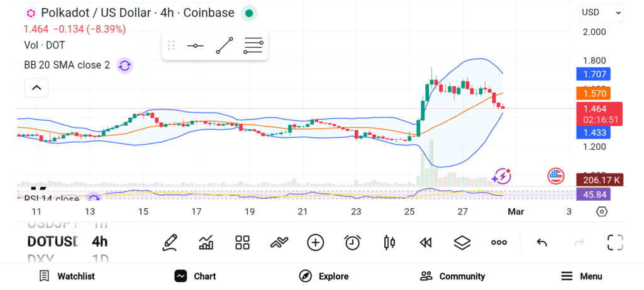
Task: Click the BB indicator refresh icon
Action: coord(125,65)
